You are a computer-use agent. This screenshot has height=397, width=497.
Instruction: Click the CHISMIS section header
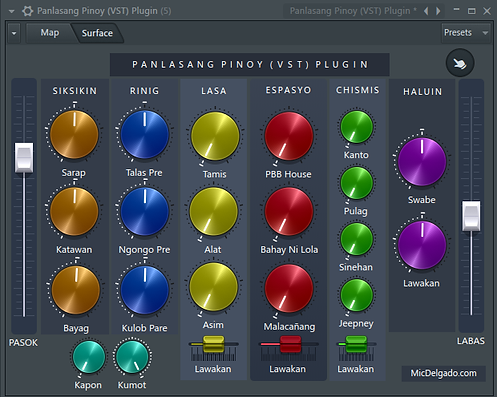pyautogui.click(x=358, y=90)
